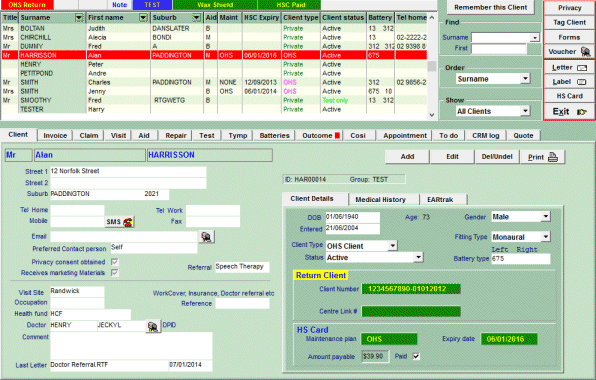
Task: Select the TESTER Harry row
Action: 214,109
